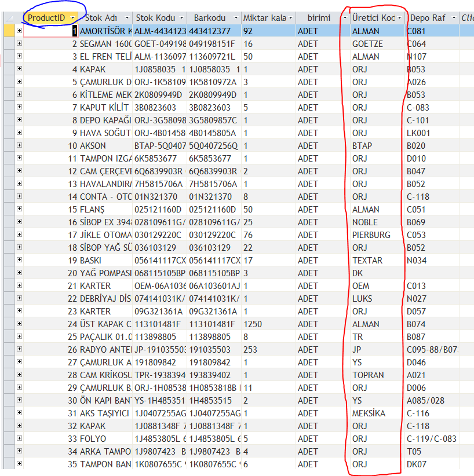Click the NOBLE manufacturer cell

(377, 222)
